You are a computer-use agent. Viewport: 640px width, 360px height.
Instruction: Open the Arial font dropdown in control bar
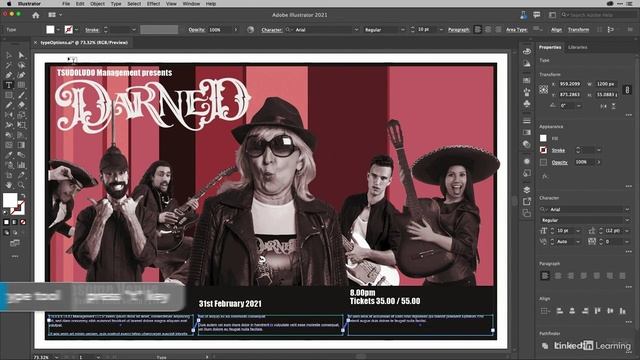pyautogui.click(x=356, y=30)
